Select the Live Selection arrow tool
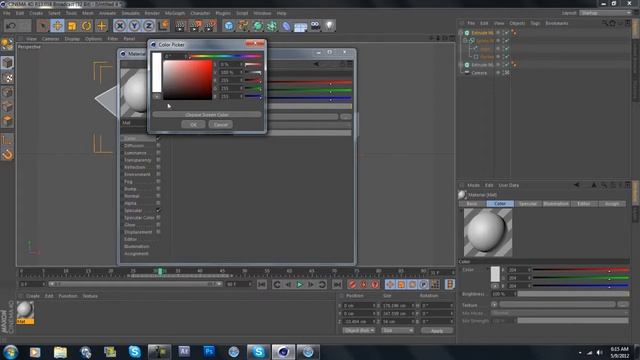This screenshot has height=360, width=640. pos(42,26)
